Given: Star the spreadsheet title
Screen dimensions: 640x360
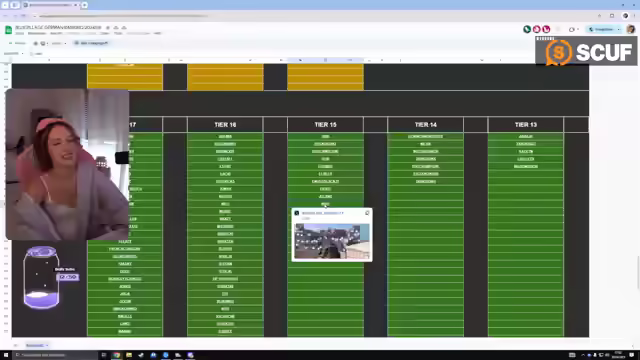Looking at the screenshot, I should pos(108,28).
